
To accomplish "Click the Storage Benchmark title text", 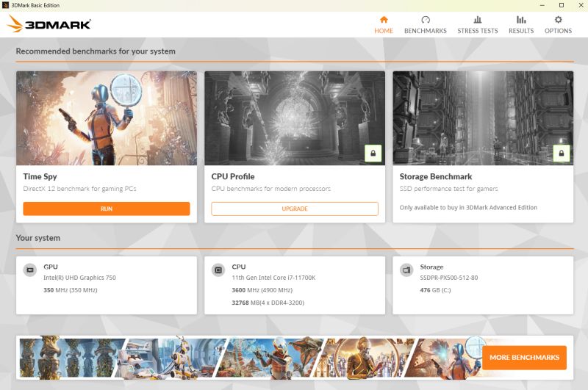I will coord(436,176).
